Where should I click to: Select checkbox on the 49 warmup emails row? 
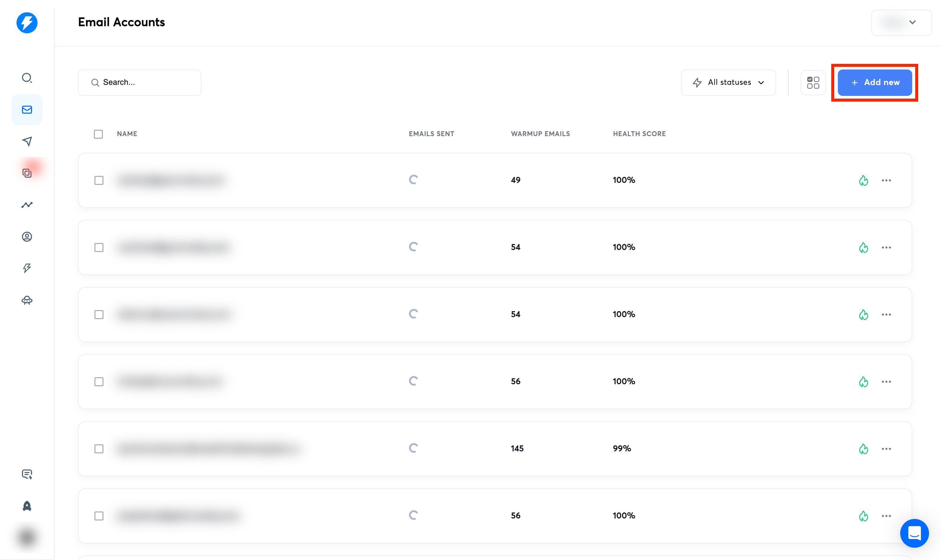tap(99, 180)
